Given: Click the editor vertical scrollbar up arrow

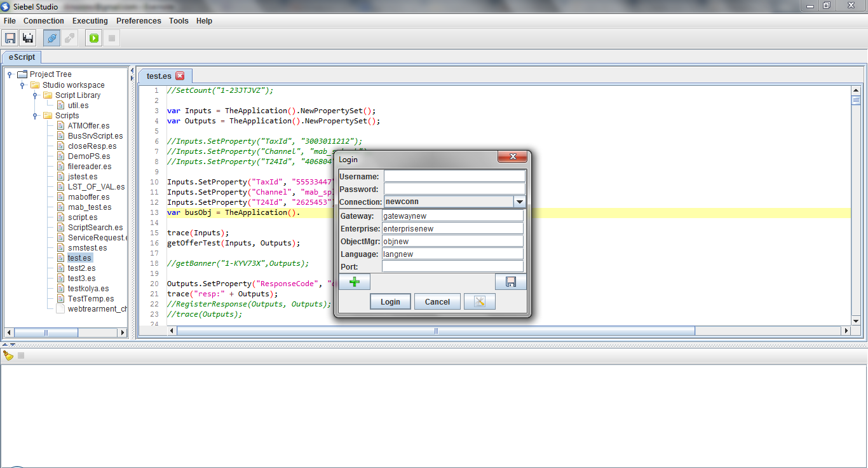Looking at the screenshot, I should 855,90.
